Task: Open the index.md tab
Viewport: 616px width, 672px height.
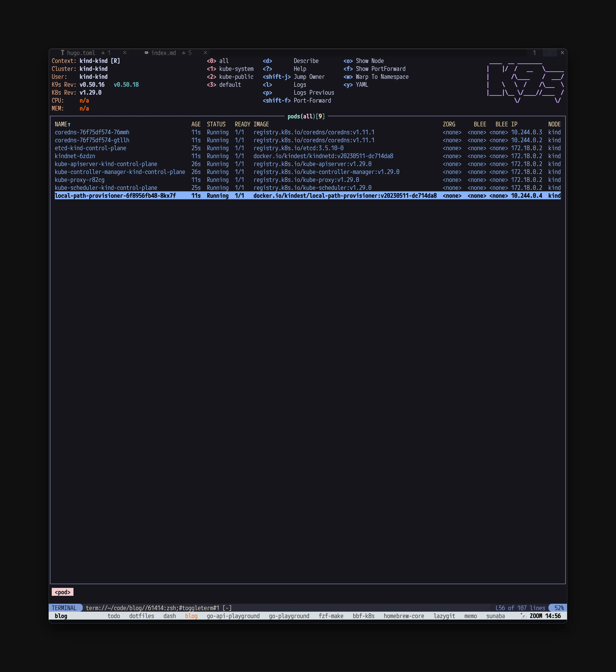Action: 163,53
